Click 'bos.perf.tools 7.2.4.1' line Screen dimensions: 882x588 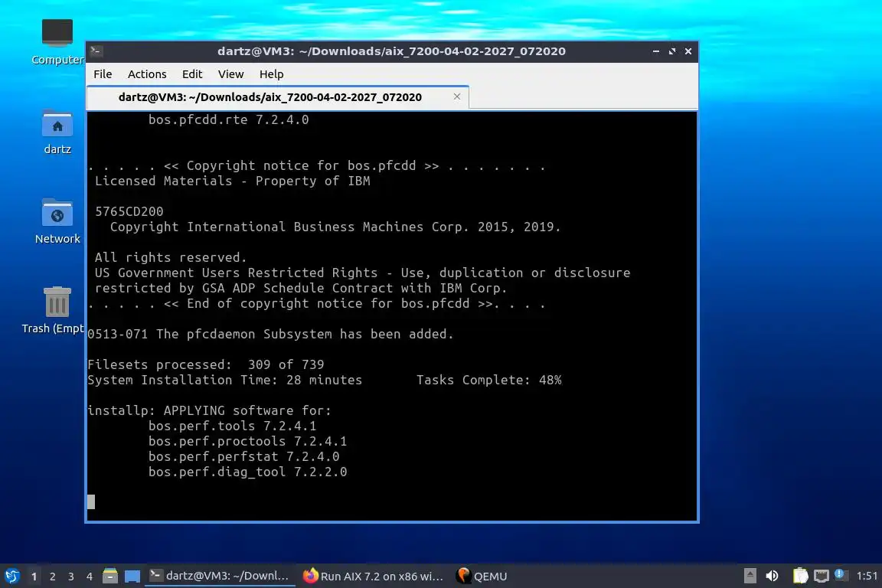click(x=232, y=426)
